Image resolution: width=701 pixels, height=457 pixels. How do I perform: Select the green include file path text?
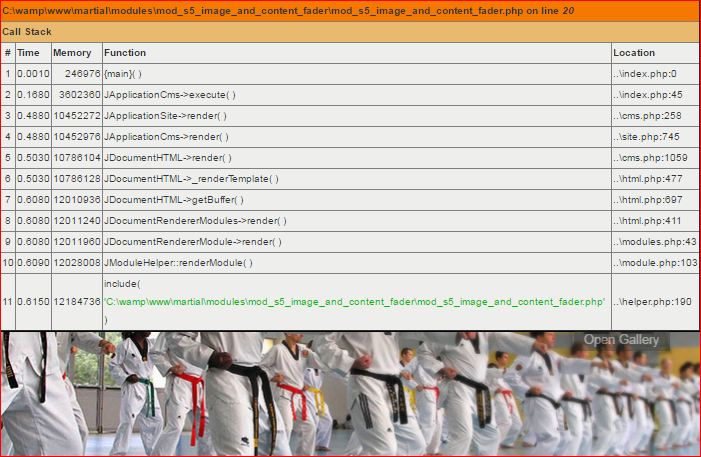pyautogui.click(x=355, y=302)
